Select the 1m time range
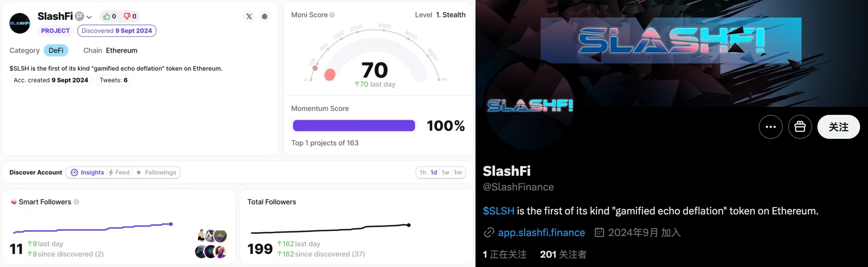Screen dimensions: 868x267 (x=457, y=172)
